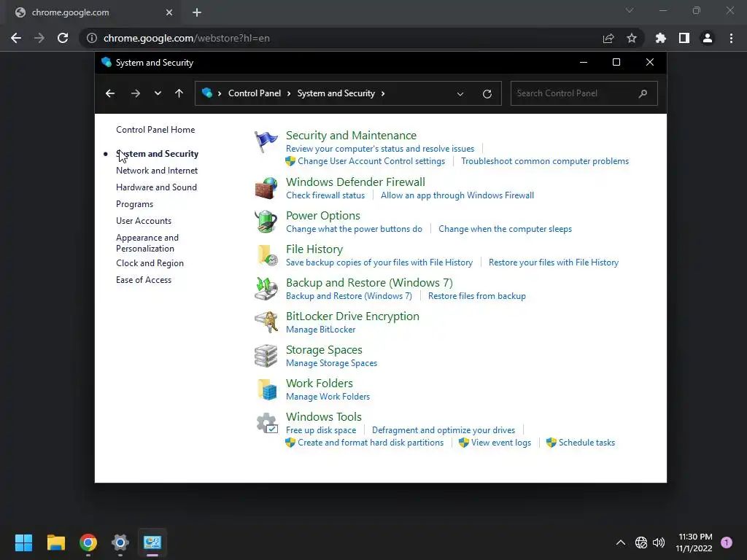Go back in Control Panel navigation

pos(110,93)
